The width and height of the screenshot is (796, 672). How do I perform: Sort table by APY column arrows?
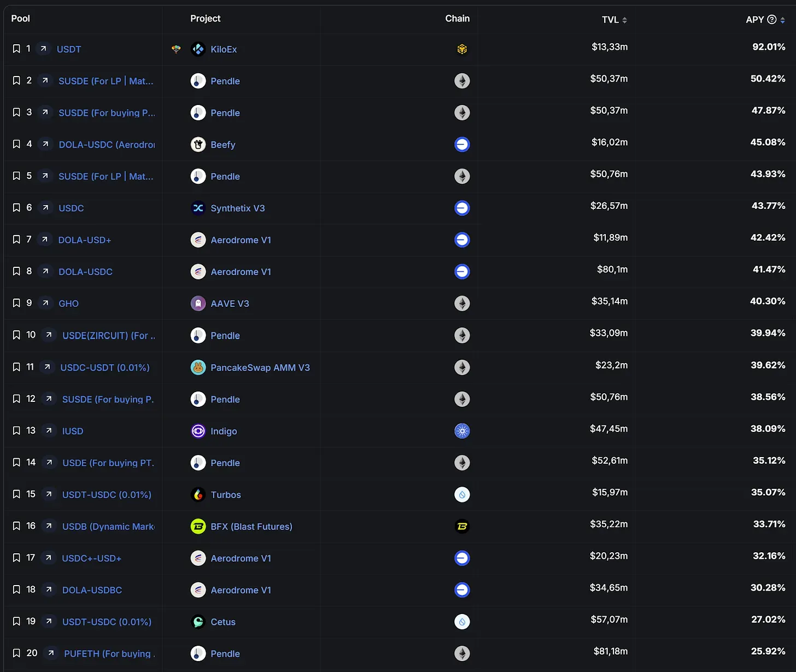782,20
